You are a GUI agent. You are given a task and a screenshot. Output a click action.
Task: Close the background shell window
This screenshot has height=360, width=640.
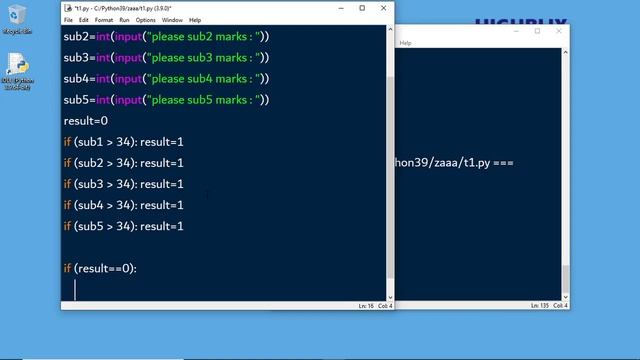coord(559,31)
